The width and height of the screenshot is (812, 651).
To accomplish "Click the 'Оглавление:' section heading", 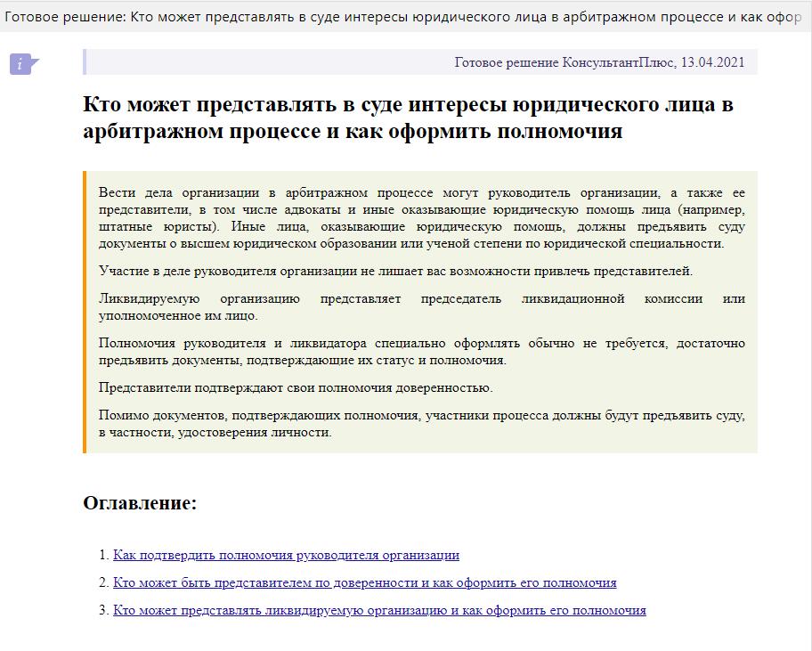I will pos(140,503).
